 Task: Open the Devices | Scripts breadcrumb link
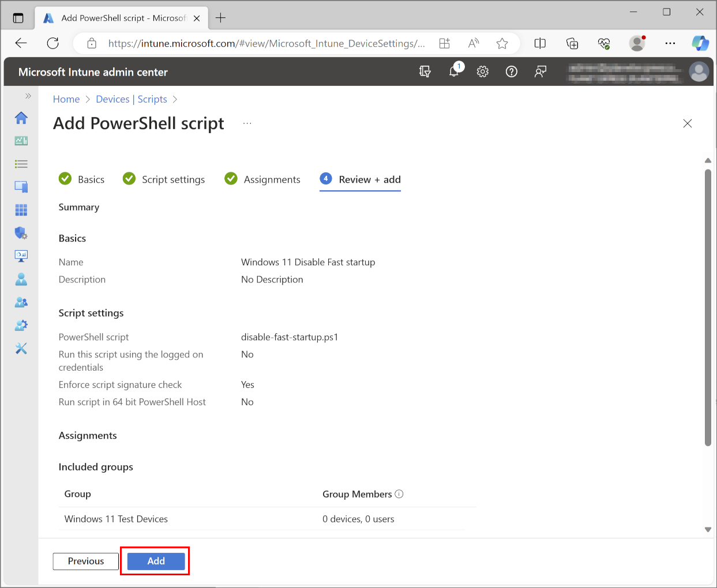[132, 99]
